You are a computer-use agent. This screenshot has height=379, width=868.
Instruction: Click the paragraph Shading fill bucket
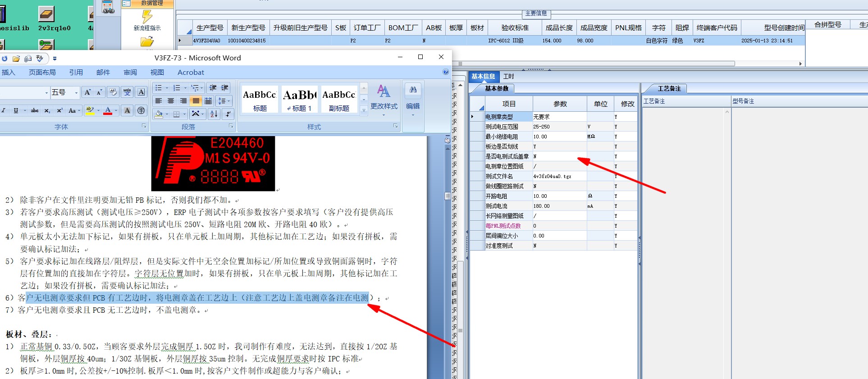pos(159,114)
